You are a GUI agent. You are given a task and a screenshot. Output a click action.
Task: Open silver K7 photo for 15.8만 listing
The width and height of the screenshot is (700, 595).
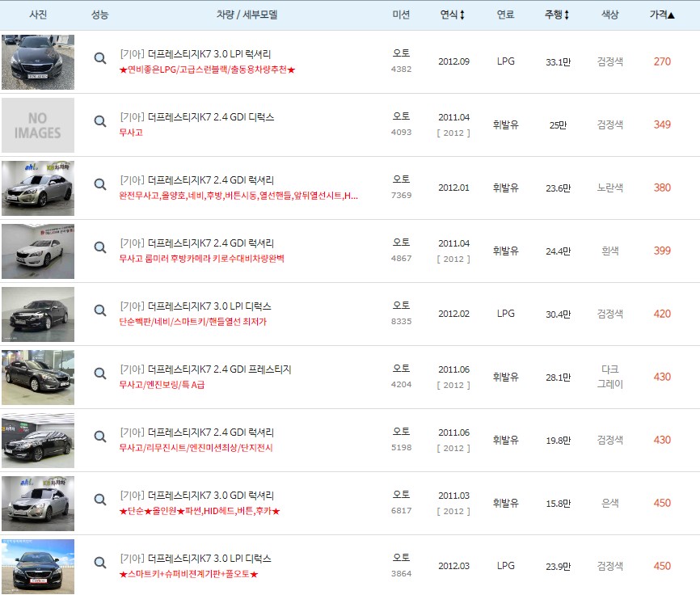pyautogui.click(x=38, y=504)
